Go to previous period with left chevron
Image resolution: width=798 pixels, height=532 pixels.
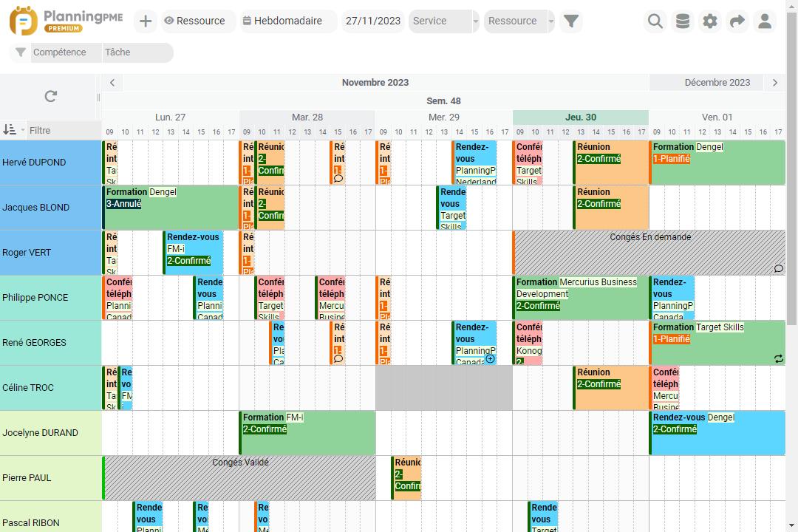[112, 83]
